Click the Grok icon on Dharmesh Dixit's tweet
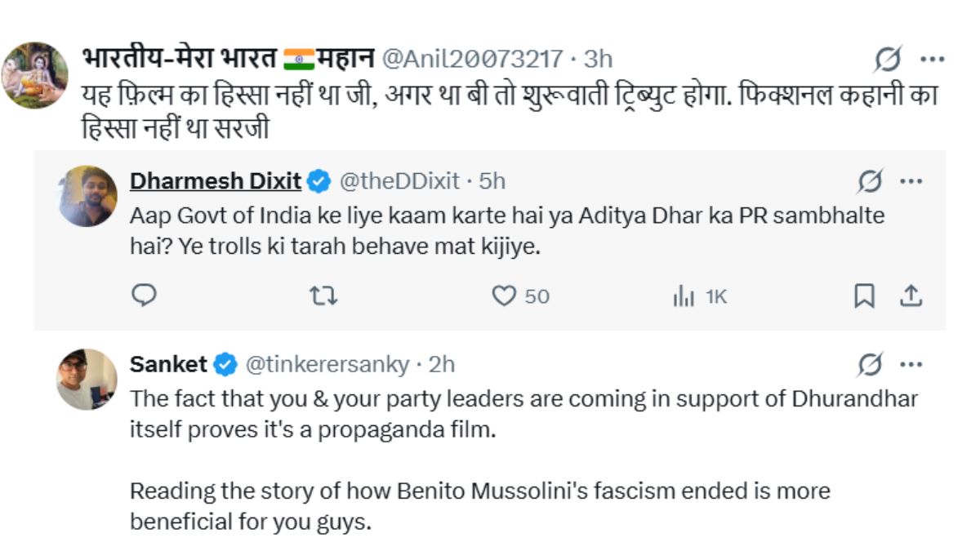 pyautogui.click(x=871, y=181)
